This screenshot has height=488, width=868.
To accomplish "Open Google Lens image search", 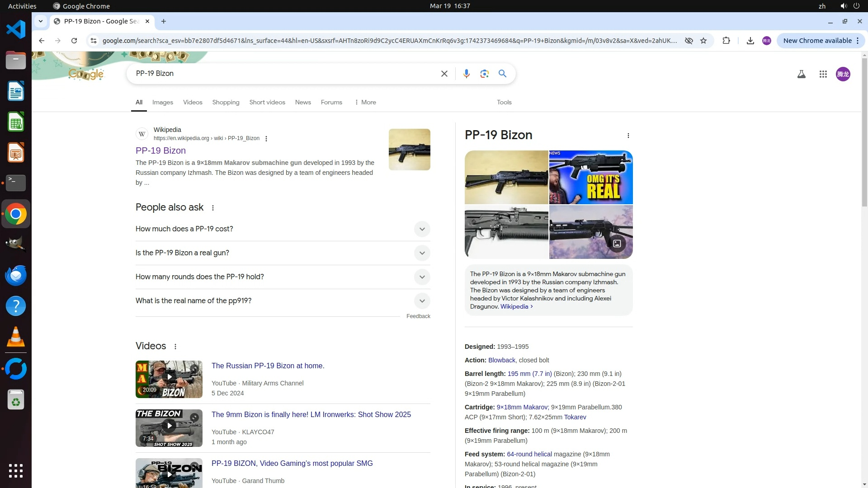I will 484,74.
